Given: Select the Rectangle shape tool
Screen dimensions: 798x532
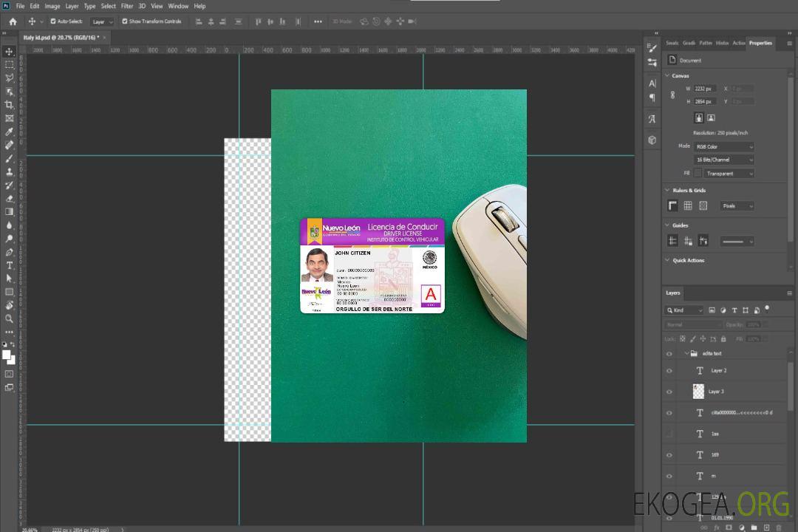Looking at the screenshot, I should pyautogui.click(x=9, y=292).
